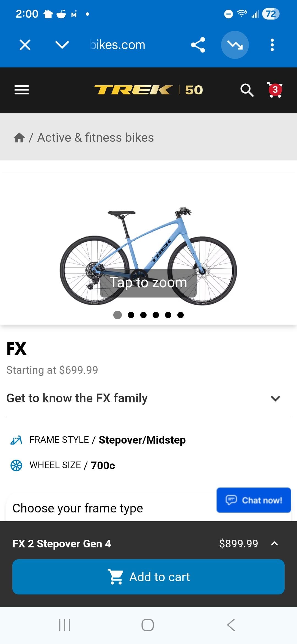This screenshot has height=644, width=297.
Task: Select the fourth image carousel dot
Action: [x=156, y=315]
